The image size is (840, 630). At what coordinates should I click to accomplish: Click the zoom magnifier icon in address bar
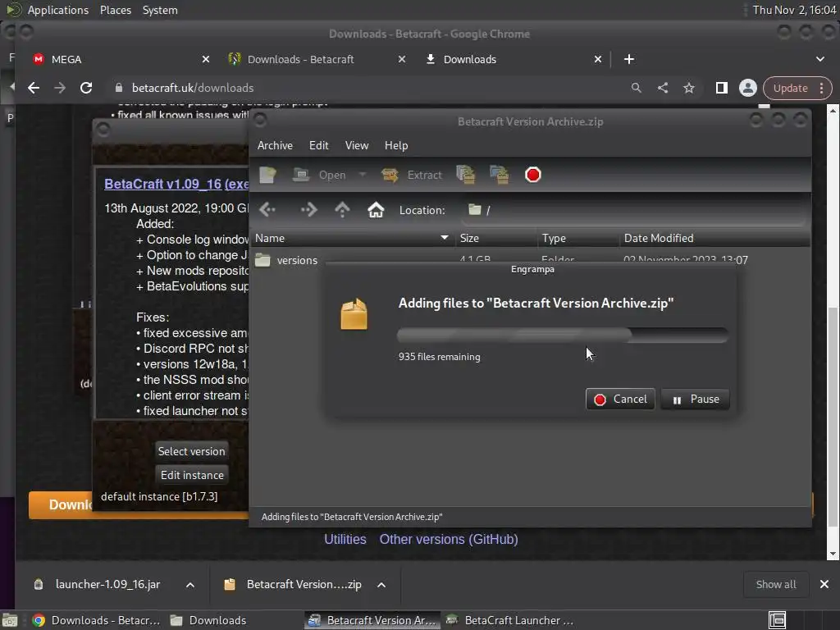coord(636,88)
